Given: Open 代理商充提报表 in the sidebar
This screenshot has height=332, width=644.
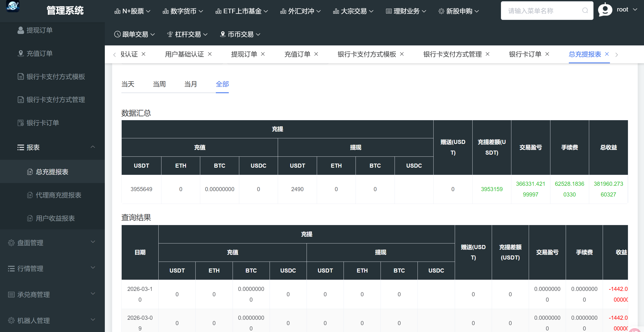Looking at the screenshot, I should point(58,195).
